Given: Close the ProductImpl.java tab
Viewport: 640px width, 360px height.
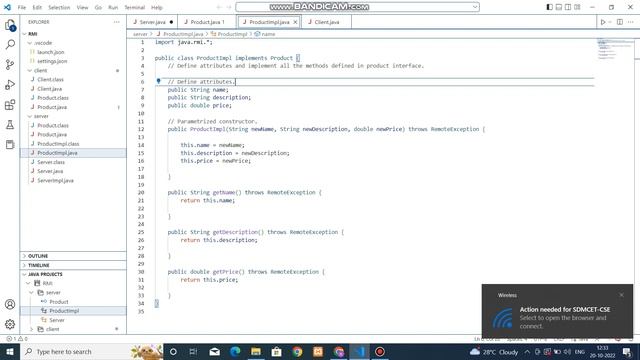Looking at the screenshot, I should tap(295, 22).
